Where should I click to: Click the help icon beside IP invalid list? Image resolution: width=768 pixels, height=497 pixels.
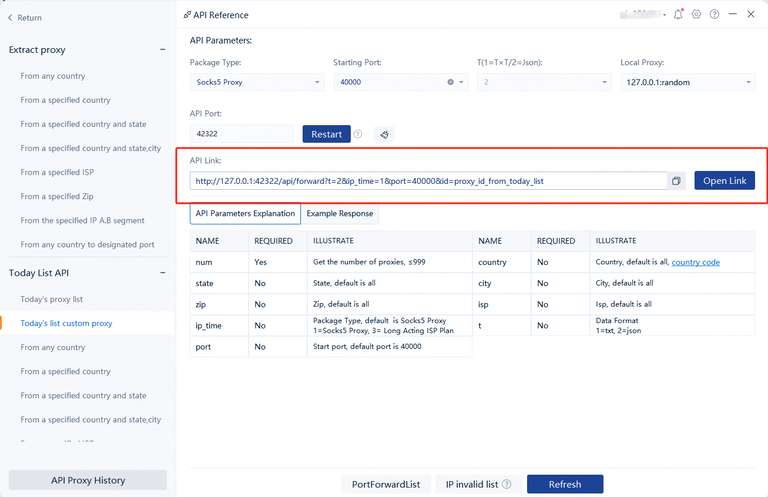tap(507, 484)
